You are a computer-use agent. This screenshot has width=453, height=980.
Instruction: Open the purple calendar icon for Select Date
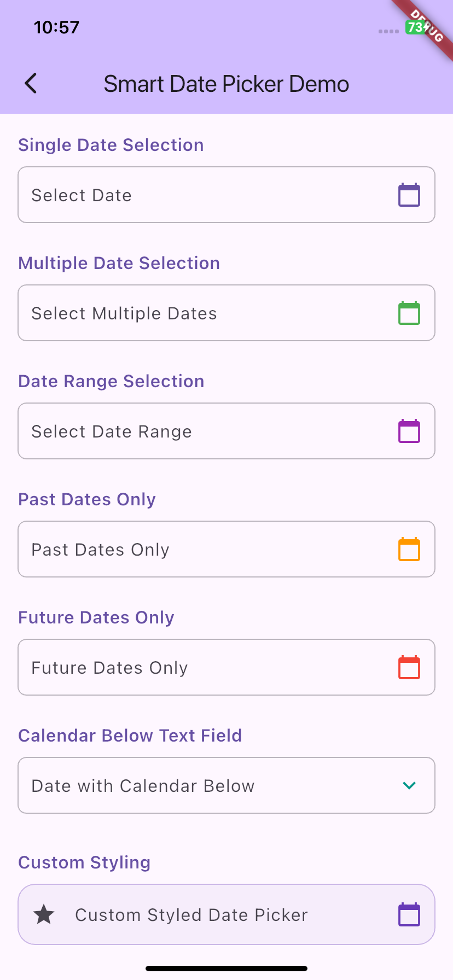tap(409, 195)
